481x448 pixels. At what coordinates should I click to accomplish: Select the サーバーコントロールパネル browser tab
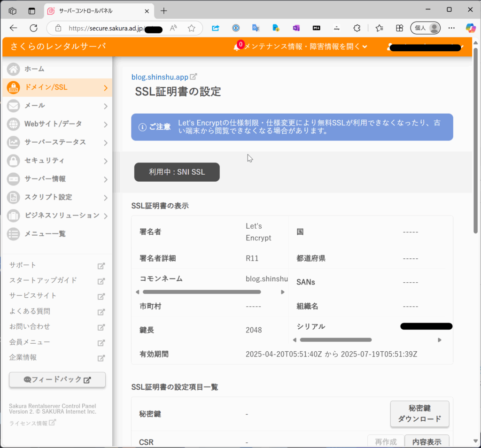[x=99, y=11]
